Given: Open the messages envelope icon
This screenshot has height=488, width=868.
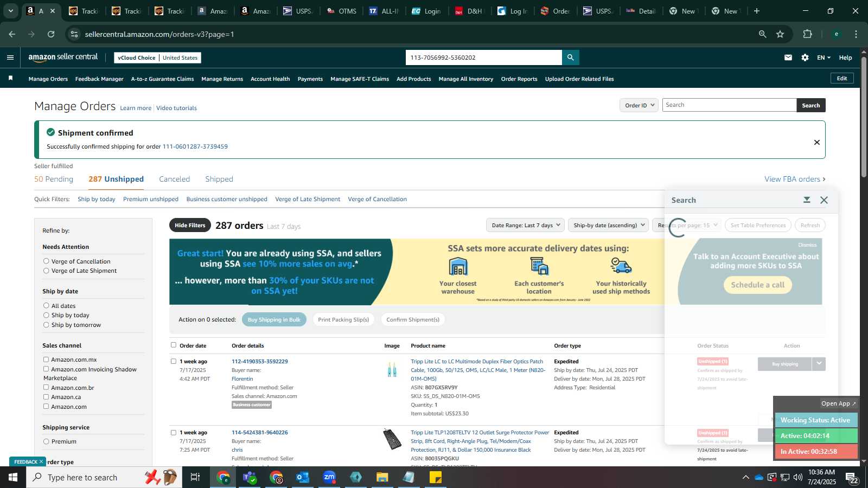Looking at the screenshot, I should click(x=788, y=57).
